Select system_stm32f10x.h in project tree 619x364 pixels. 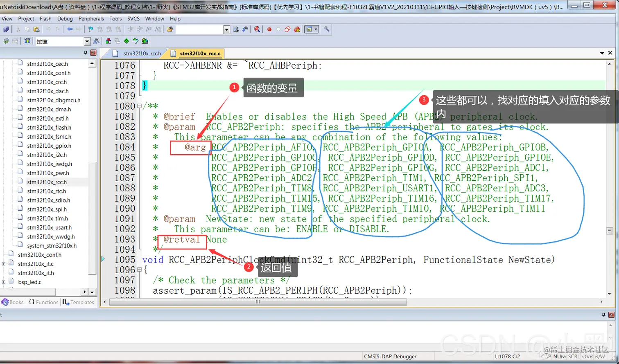[52, 246]
